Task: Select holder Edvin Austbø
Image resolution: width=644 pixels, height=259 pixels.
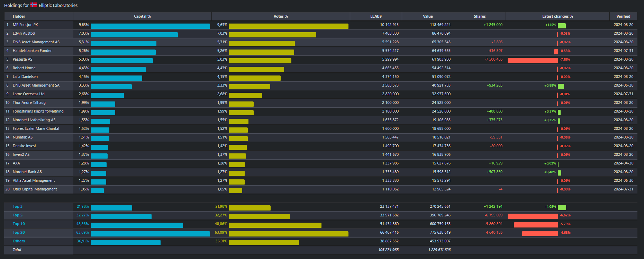Action: (x=24, y=34)
